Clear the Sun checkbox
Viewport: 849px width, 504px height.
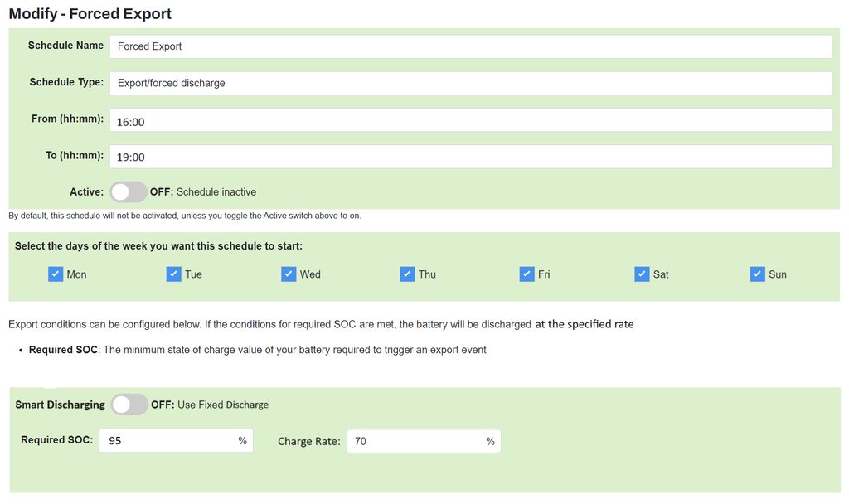758,274
